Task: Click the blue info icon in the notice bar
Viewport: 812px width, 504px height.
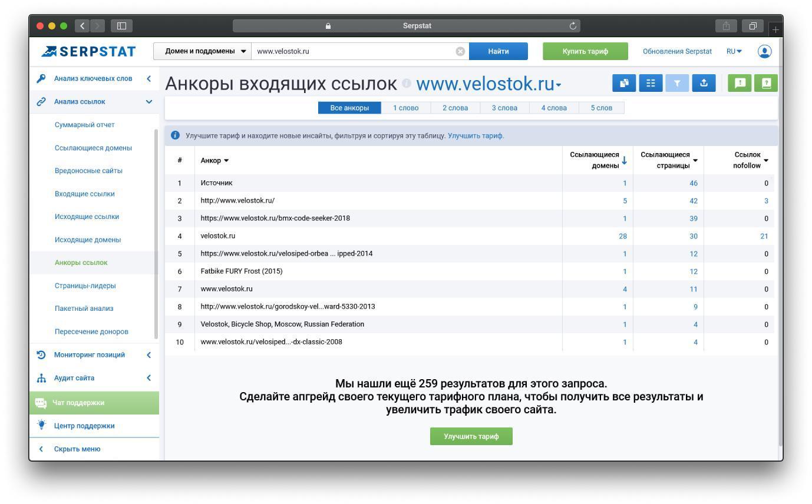Action: click(x=175, y=135)
